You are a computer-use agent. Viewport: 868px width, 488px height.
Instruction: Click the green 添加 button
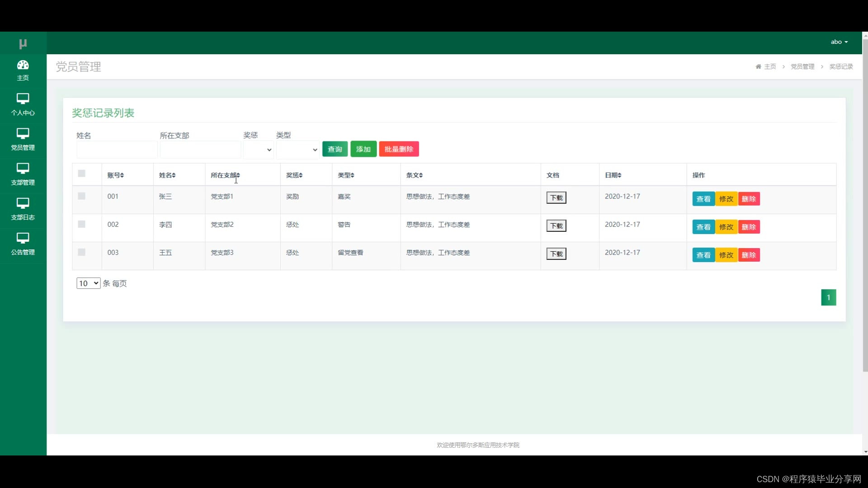tap(363, 149)
